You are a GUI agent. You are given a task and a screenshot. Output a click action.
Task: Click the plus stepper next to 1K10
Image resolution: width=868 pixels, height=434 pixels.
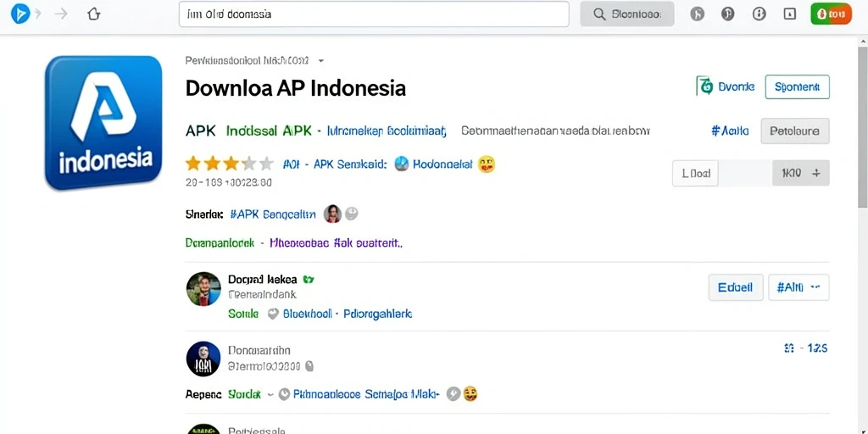(815, 173)
